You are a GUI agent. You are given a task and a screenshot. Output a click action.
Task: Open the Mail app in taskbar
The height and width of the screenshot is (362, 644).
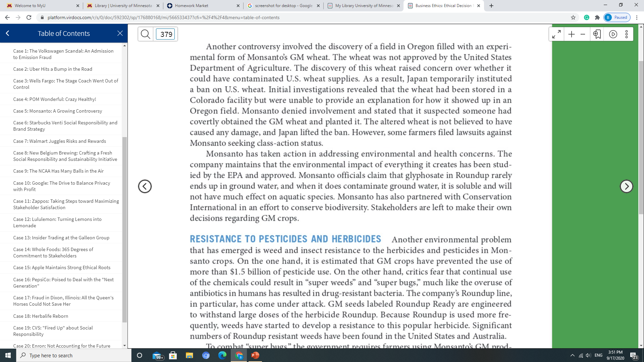click(x=158, y=356)
